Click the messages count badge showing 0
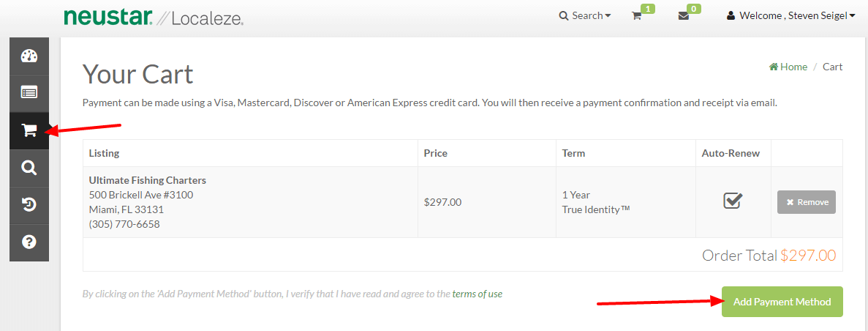The image size is (868, 331). click(x=694, y=8)
